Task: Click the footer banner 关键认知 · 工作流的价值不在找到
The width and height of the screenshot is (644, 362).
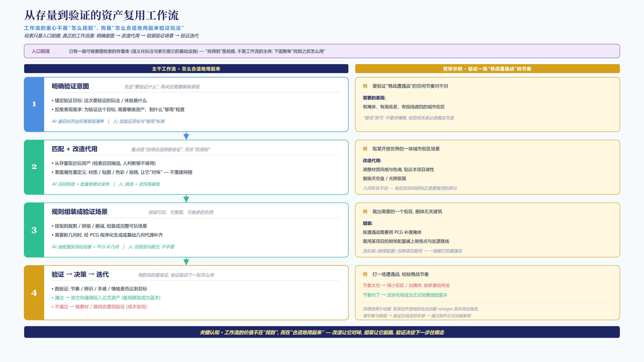Action: (x=322, y=332)
